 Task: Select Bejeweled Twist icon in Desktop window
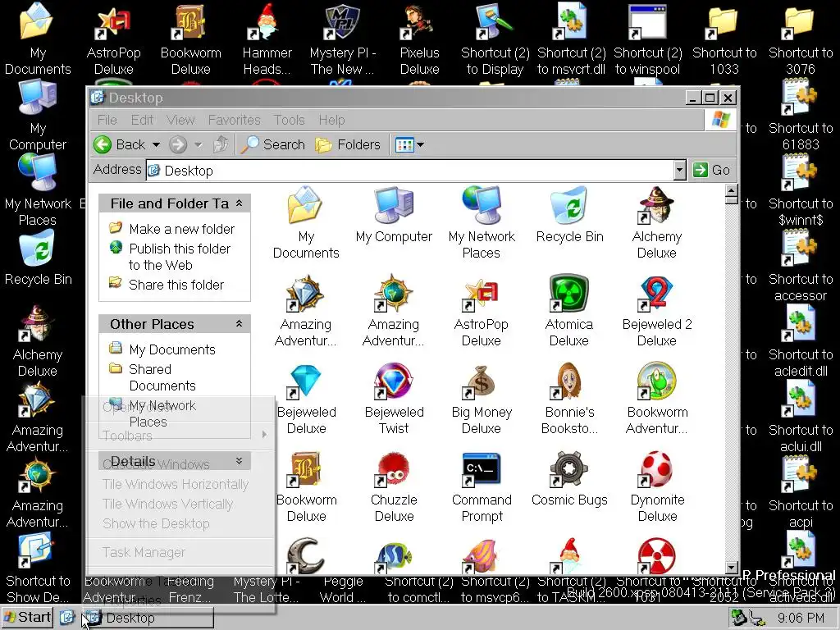(x=394, y=398)
